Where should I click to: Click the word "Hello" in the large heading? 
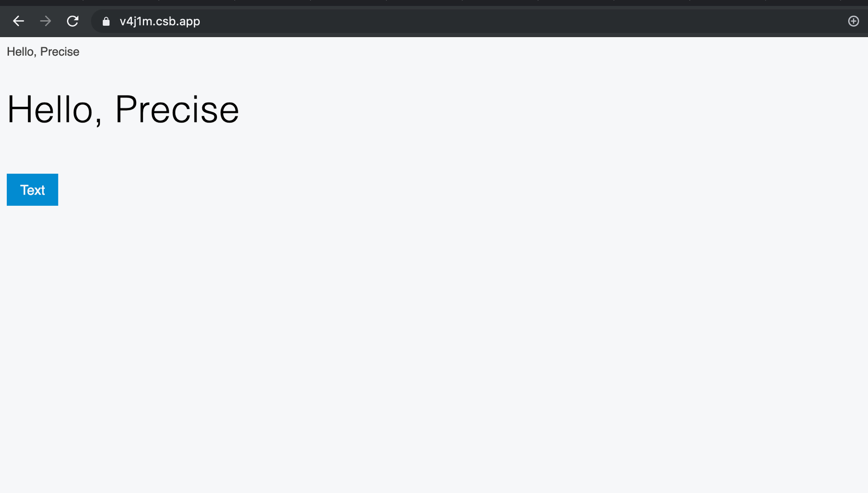click(50, 109)
